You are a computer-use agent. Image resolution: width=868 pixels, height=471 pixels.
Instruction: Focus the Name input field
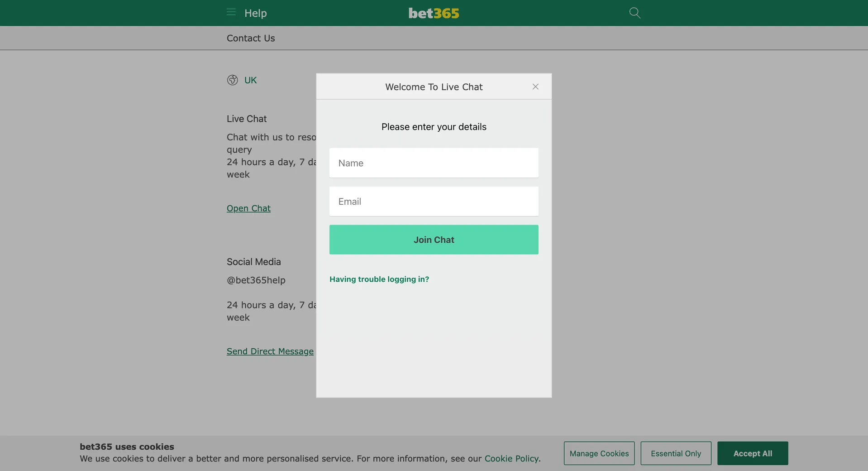tap(434, 163)
